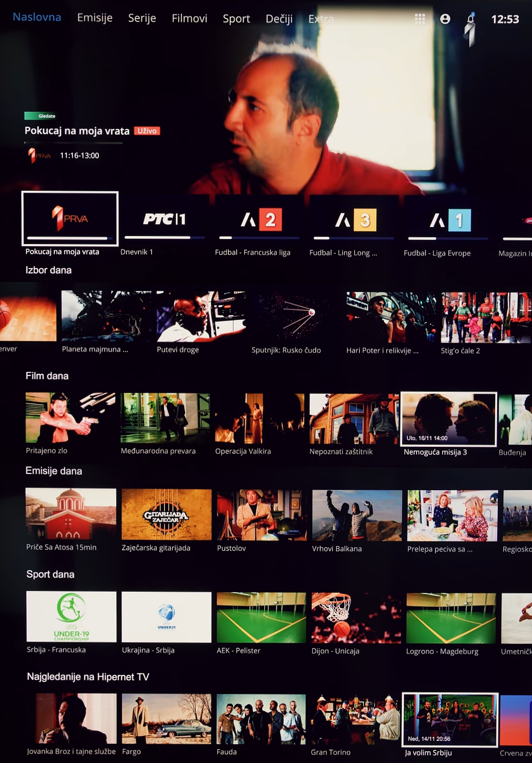532x763 pixels.
Task: Open the Extra tab
Action: click(321, 19)
